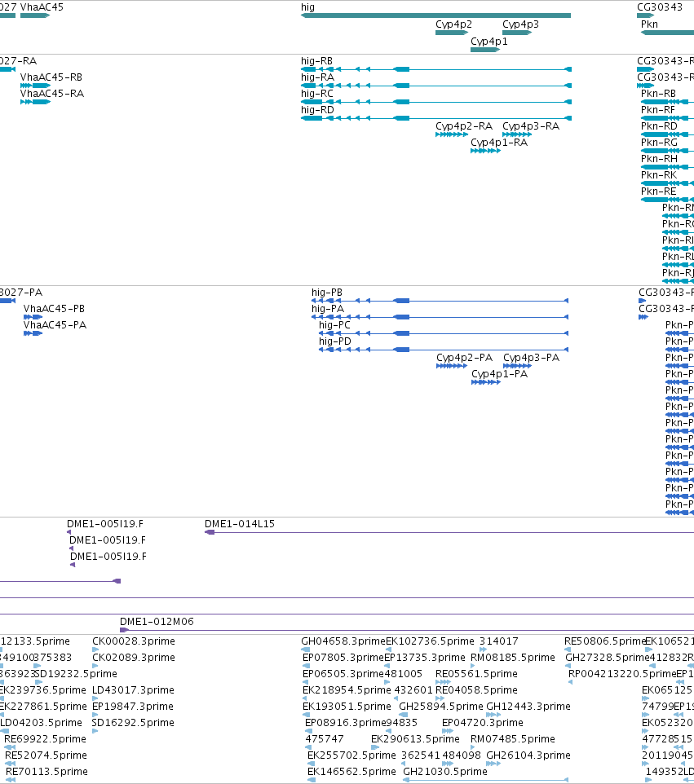This screenshot has height=784, width=694.
Task: Select the hig-RB transcript label
Action: 316,61
